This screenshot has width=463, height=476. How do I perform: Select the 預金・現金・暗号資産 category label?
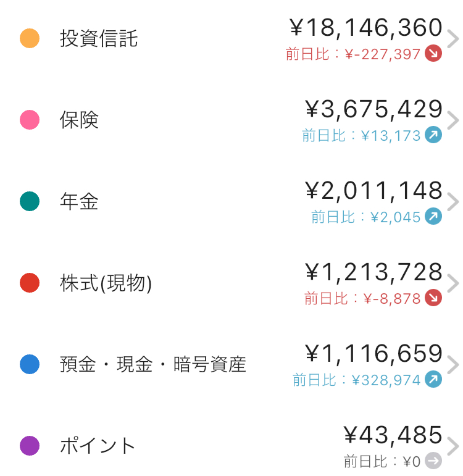[x=152, y=364]
